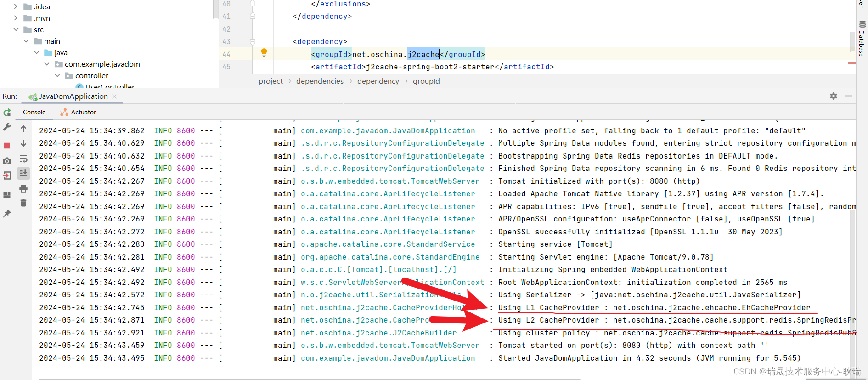Open Run panel settings gear
The image size is (868, 380).
click(x=834, y=96)
